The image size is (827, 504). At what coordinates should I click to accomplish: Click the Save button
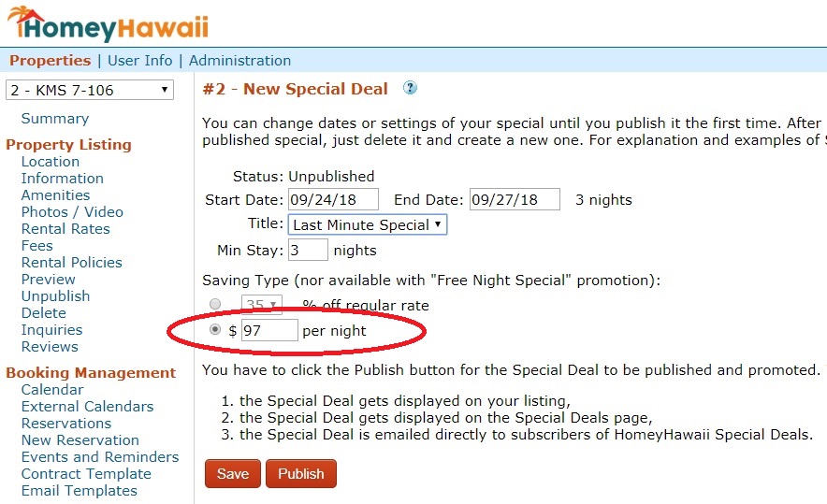233,473
